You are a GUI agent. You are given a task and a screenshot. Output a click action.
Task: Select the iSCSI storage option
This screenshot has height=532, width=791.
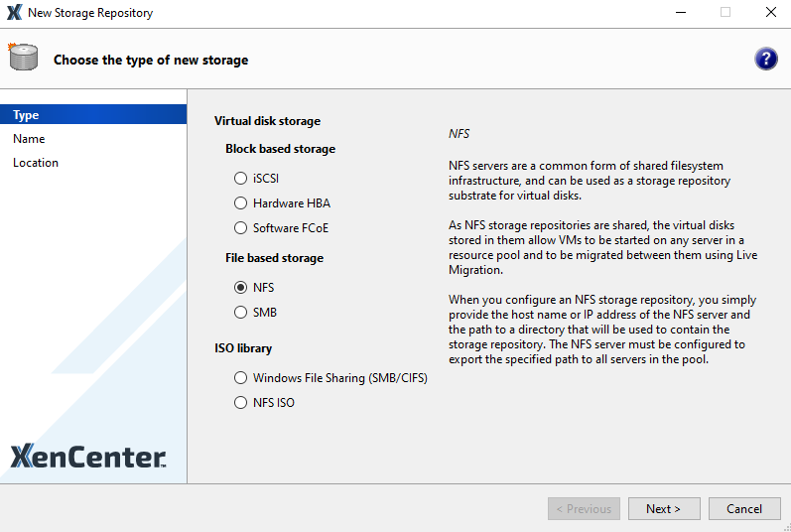pyautogui.click(x=256, y=179)
